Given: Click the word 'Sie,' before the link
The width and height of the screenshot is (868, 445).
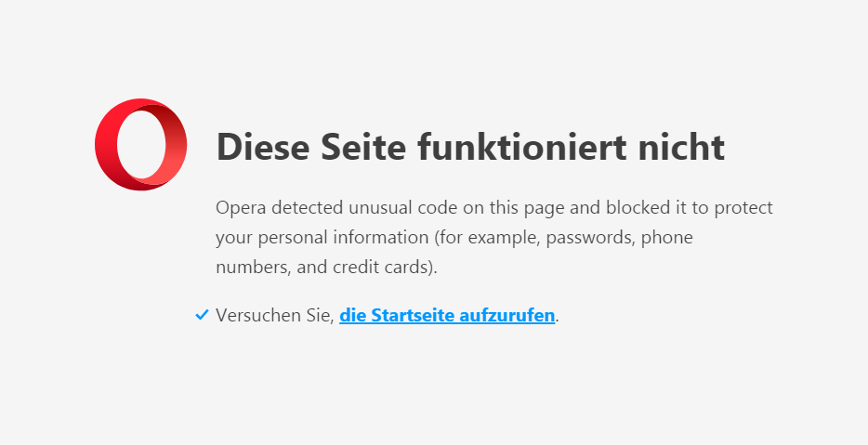Looking at the screenshot, I should [x=319, y=315].
